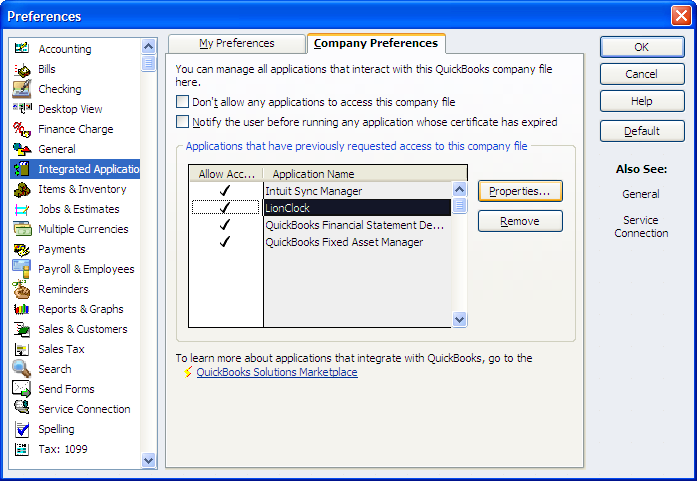
Task: Toggle Allow Access for Intuit Sync Manager
Action: click(225, 191)
